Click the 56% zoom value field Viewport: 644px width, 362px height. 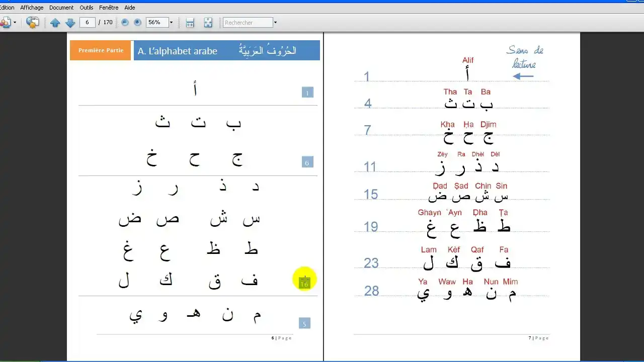point(156,23)
